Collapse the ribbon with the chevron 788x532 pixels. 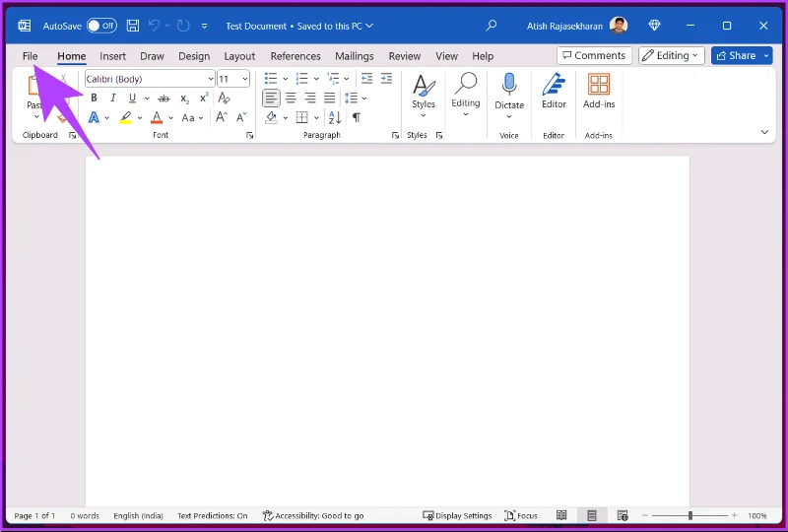coord(764,132)
